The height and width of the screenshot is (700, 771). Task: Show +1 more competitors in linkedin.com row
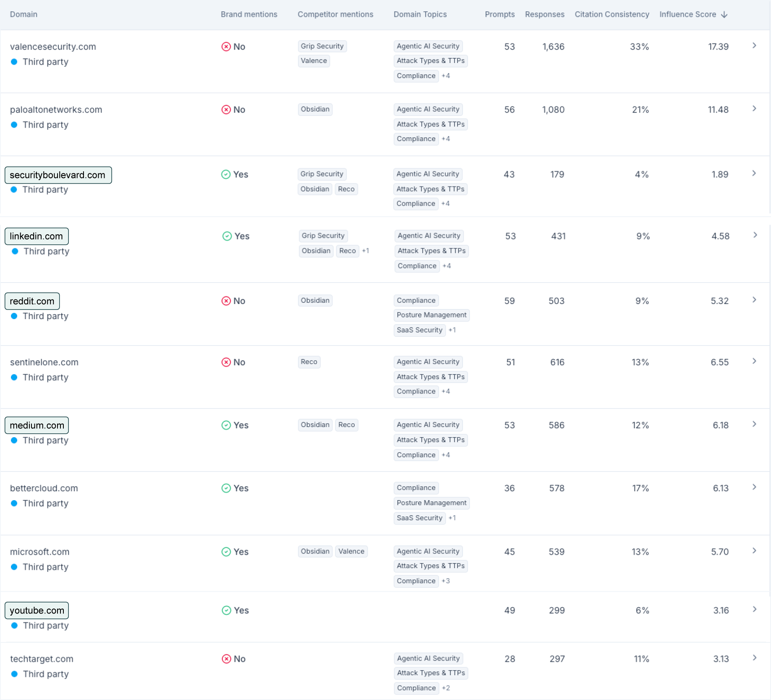(x=366, y=251)
